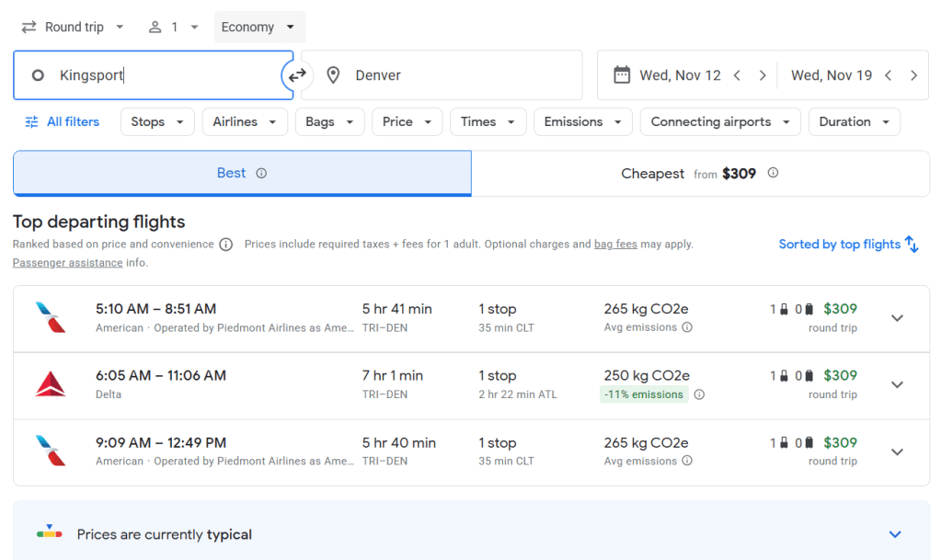
Task: Open the Stops filter dropdown
Action: 157,121
